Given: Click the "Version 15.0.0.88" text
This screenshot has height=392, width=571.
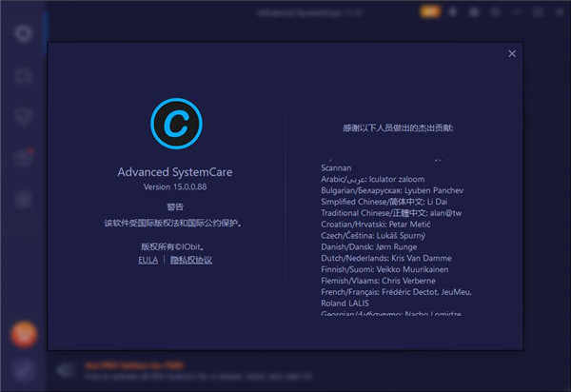Looking at the screenshot, I should coord(175,186).
